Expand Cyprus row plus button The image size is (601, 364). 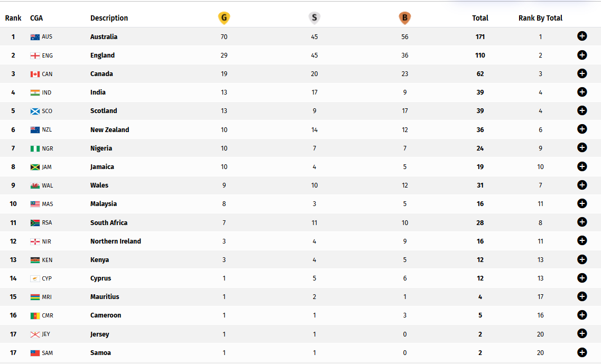[x=582, y=278]
